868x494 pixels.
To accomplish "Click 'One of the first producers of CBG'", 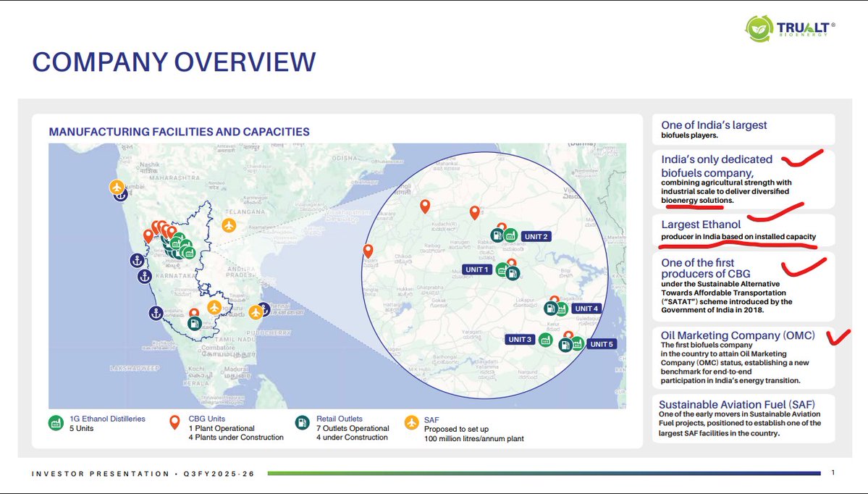I will (705, 268).
